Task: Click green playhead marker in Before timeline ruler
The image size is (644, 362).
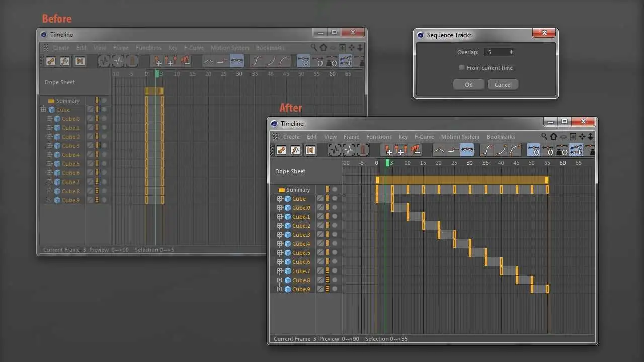Action: click(x=157, y=74)
